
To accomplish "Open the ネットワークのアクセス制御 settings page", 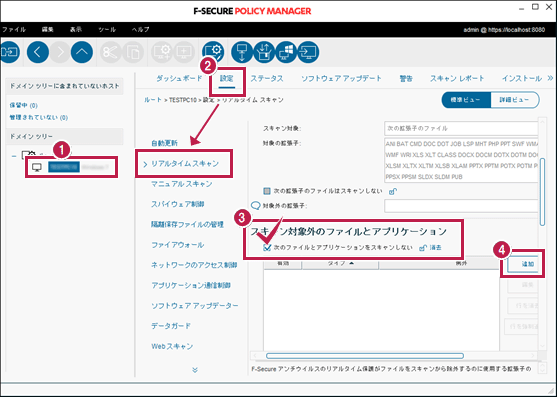I will pyautogui.click(x=194, y=265).
